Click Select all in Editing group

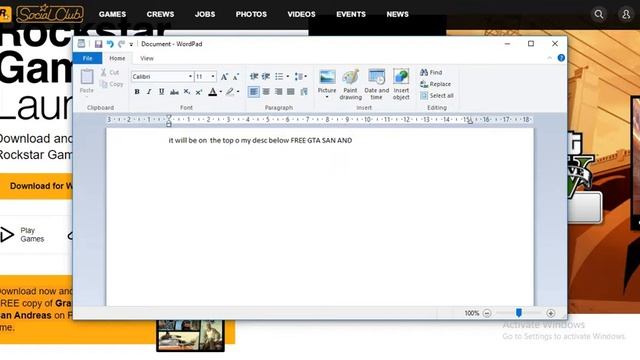click(437, 96)
